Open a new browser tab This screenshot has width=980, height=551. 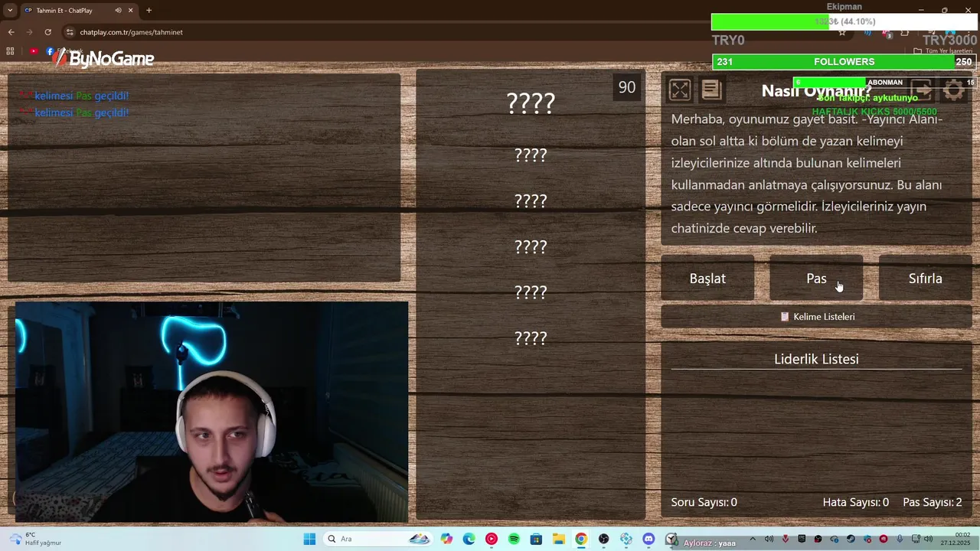(149, 11)
